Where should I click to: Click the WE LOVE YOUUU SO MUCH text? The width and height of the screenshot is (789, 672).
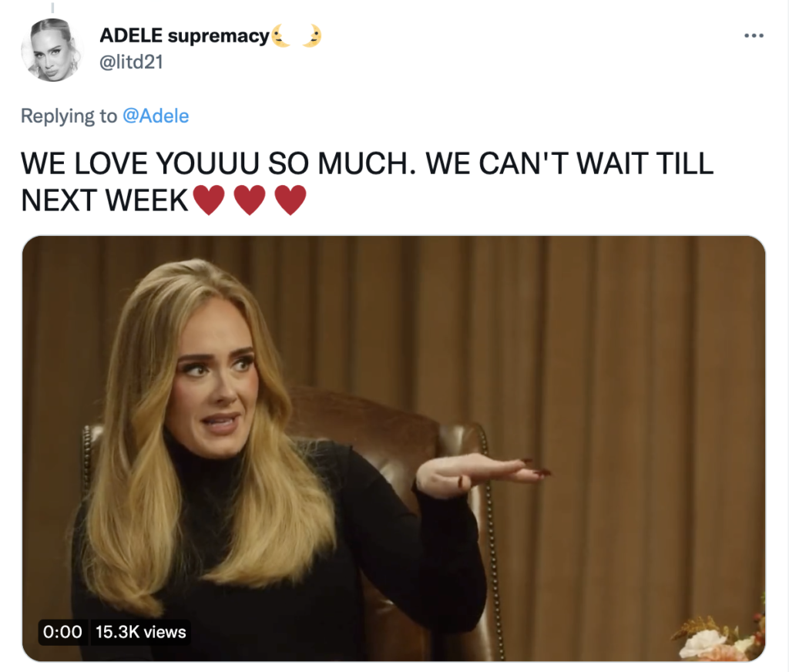coord(219,163)
